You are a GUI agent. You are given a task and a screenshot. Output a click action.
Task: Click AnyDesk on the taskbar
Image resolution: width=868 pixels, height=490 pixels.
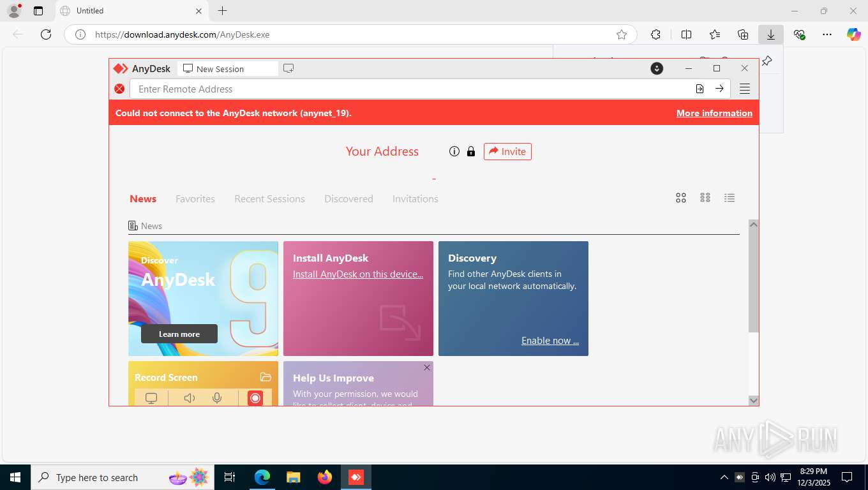tap(356, 477)
